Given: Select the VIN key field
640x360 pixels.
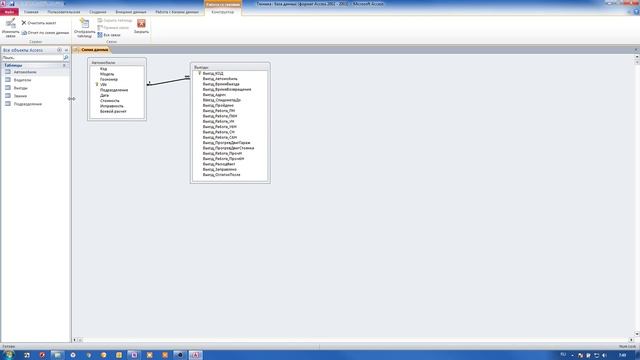Looking at the screenshot, I should (x=103, y=84).
